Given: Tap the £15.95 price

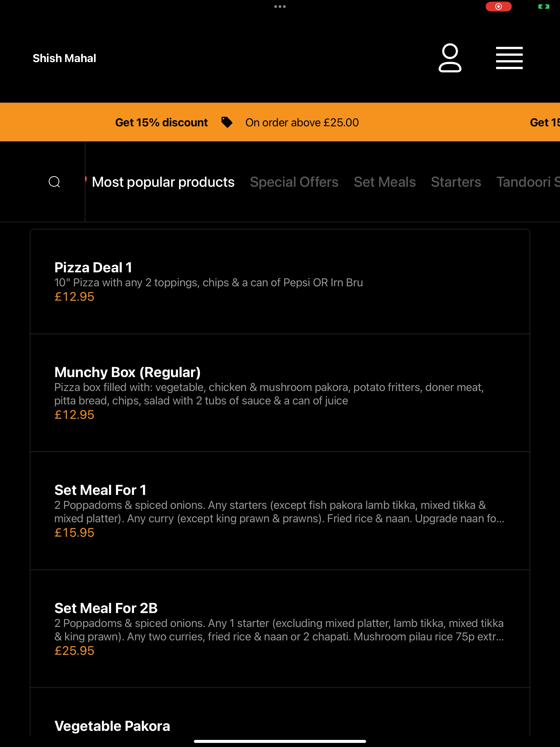Looking at the screenshot, I should pyautogui.click(x=74, y=533).
